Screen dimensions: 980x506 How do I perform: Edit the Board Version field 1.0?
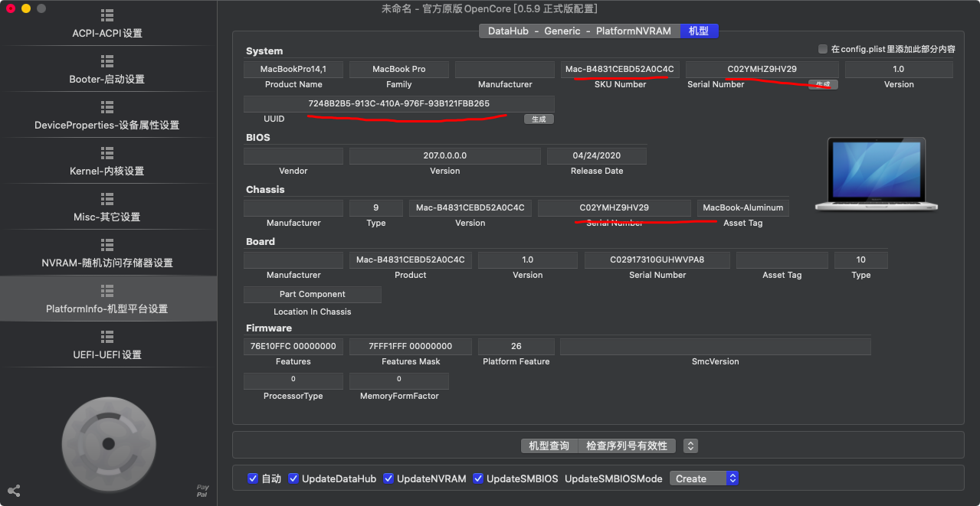[528, 260]
